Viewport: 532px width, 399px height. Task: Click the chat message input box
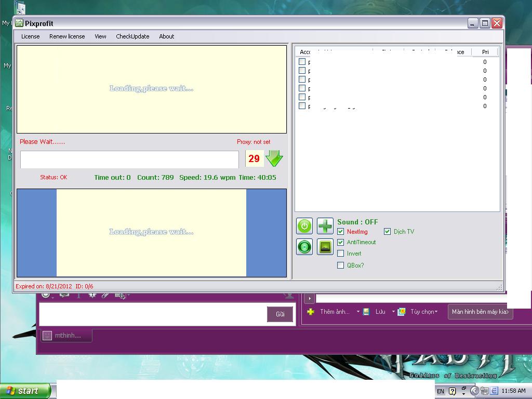pyautogui.click(x=153, y=314)
